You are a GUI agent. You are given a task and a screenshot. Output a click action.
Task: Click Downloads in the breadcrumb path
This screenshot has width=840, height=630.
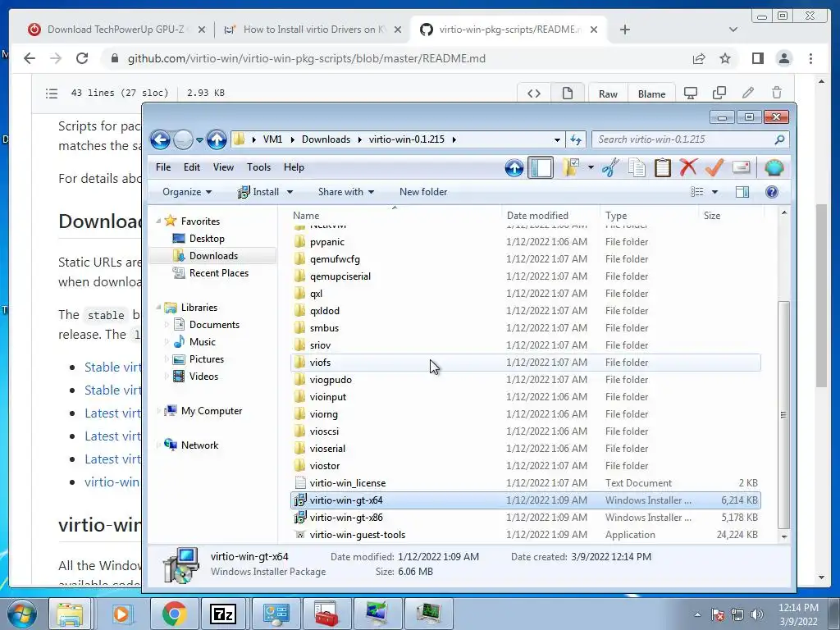tap(326, 139)
